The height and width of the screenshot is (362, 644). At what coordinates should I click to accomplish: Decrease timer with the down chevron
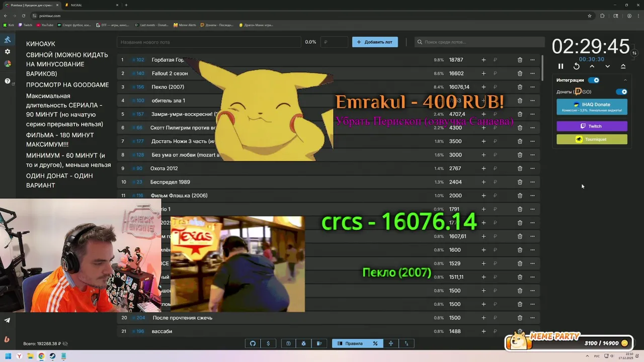pyautogui.click(x=608, y=66)
